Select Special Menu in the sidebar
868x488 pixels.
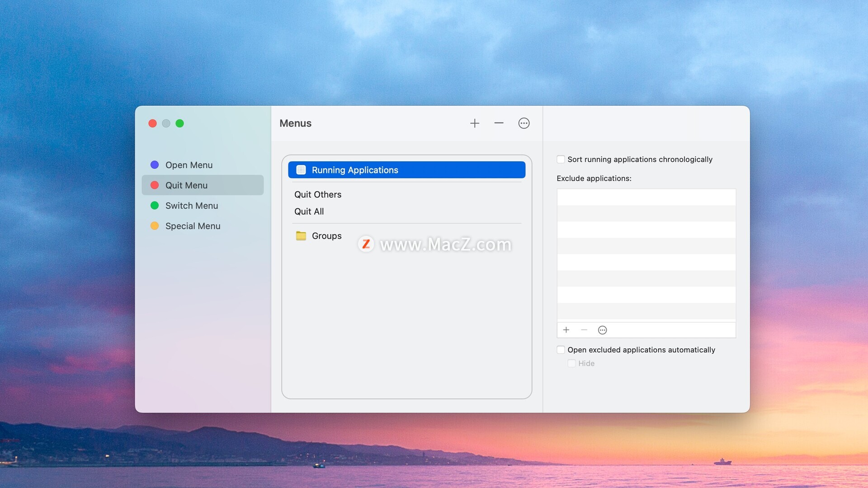click(193, 226)
